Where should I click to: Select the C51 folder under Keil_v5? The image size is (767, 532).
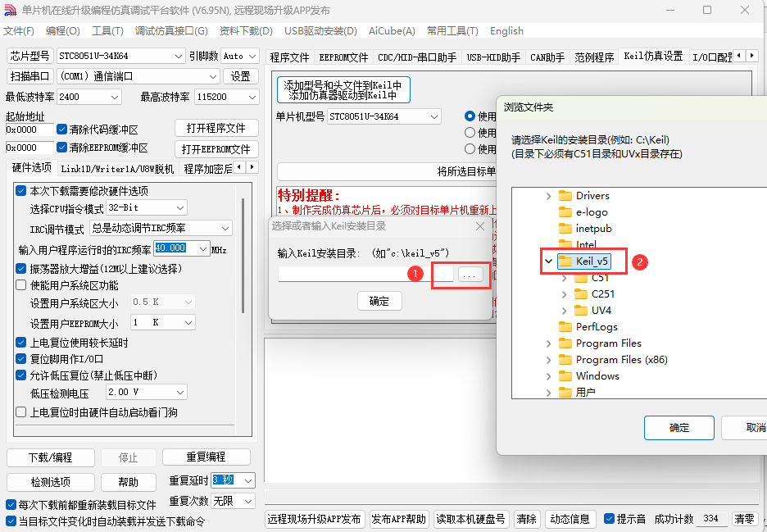coord(592,278)
